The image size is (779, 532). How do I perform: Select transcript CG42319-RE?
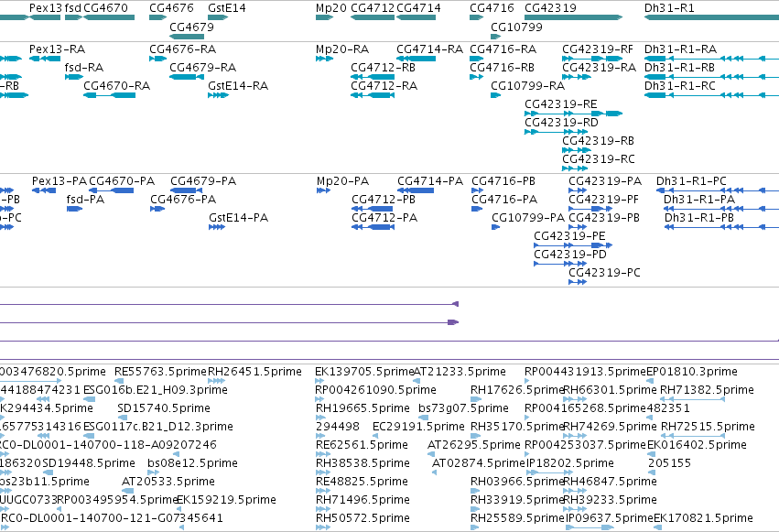574,114
